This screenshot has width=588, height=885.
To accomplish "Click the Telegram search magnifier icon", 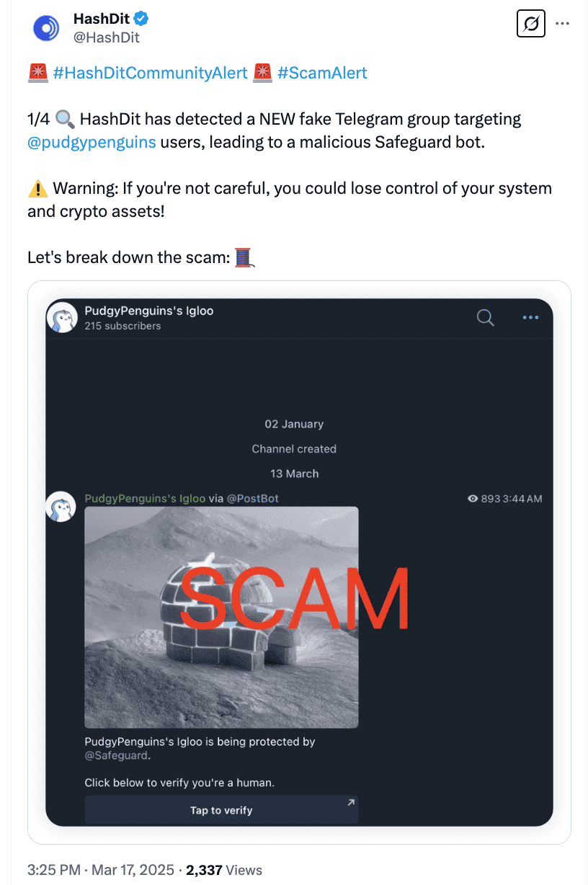I will [x=485, y=317].
